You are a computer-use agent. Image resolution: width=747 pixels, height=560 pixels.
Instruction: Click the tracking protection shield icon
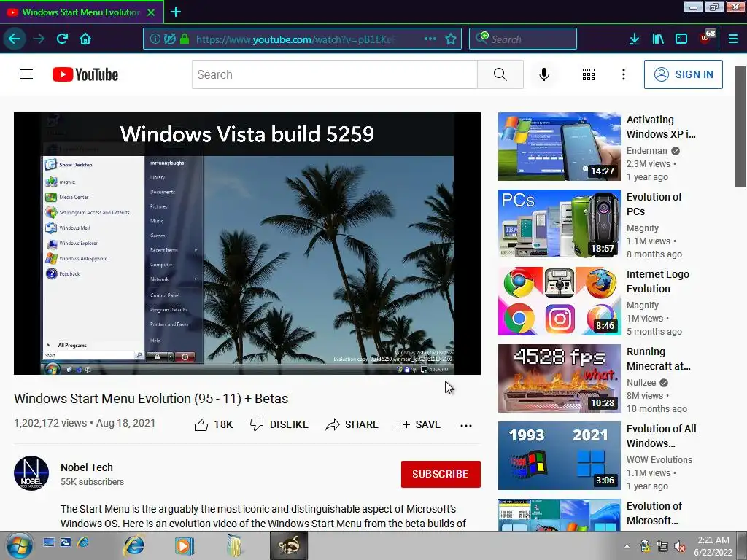[x=169, y=39]
